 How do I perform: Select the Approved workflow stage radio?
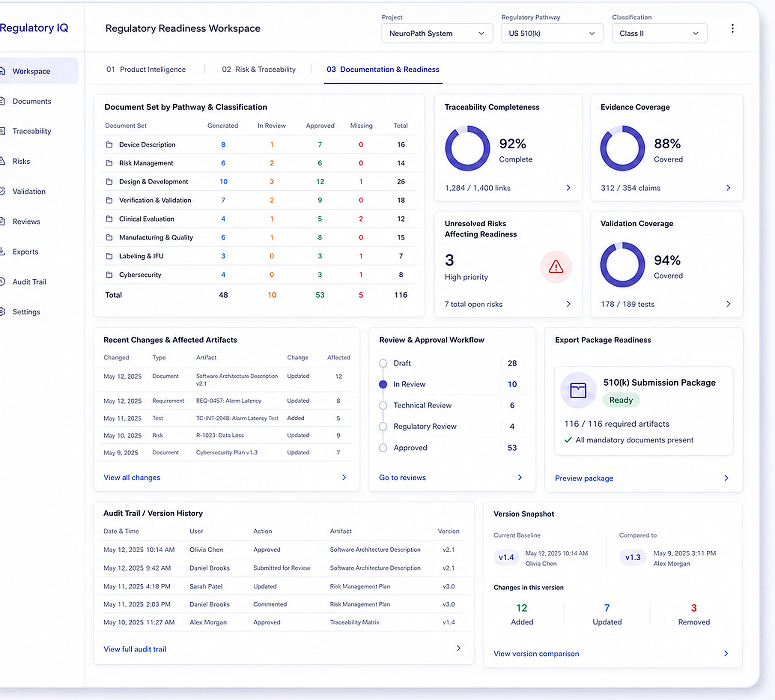click(x=383, y=448)
